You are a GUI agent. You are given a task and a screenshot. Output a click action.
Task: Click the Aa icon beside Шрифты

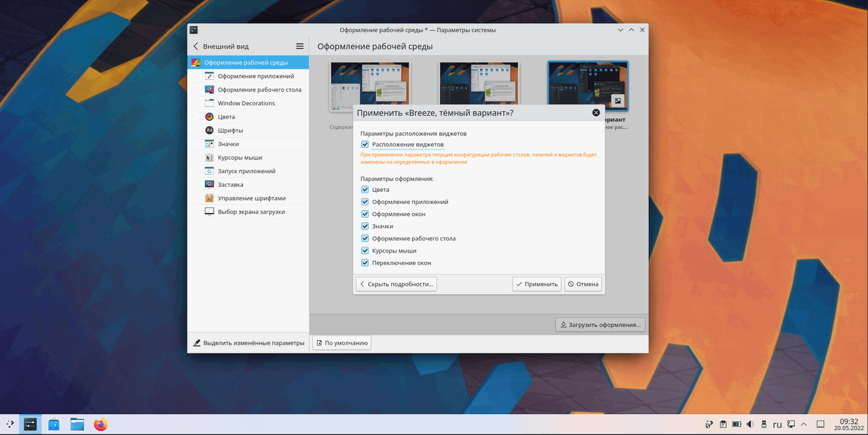[209, 130]
